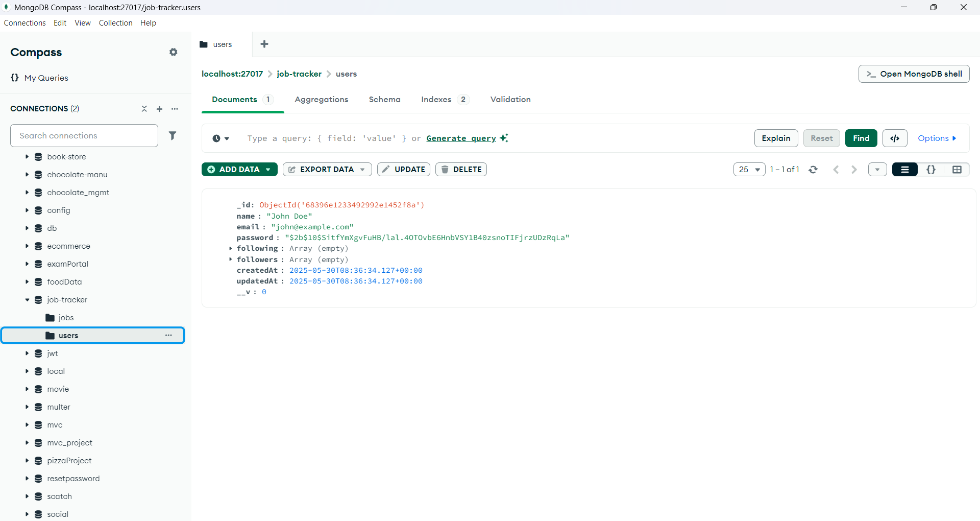Click the Search connections input field
This screenshot has width=980, height=521.
click(x=84, y=136)
